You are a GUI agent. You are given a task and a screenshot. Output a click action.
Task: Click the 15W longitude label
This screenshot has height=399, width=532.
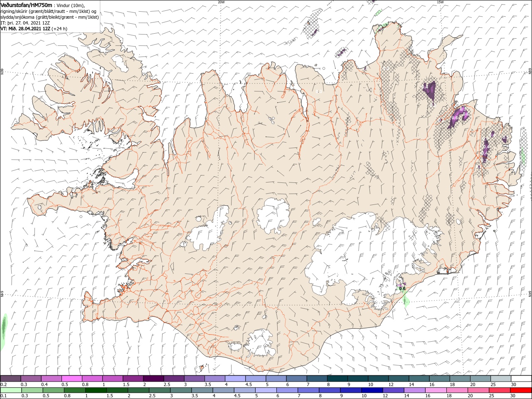click(440, 2)
